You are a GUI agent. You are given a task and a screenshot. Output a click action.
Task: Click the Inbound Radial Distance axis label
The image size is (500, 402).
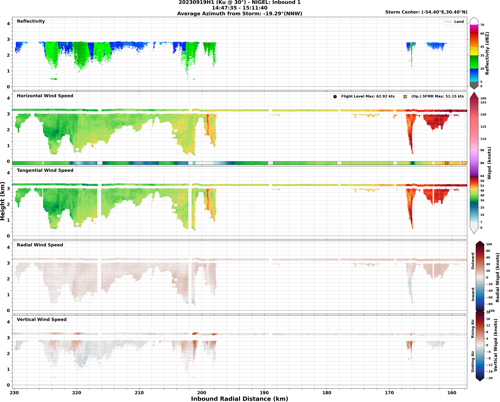239,399
